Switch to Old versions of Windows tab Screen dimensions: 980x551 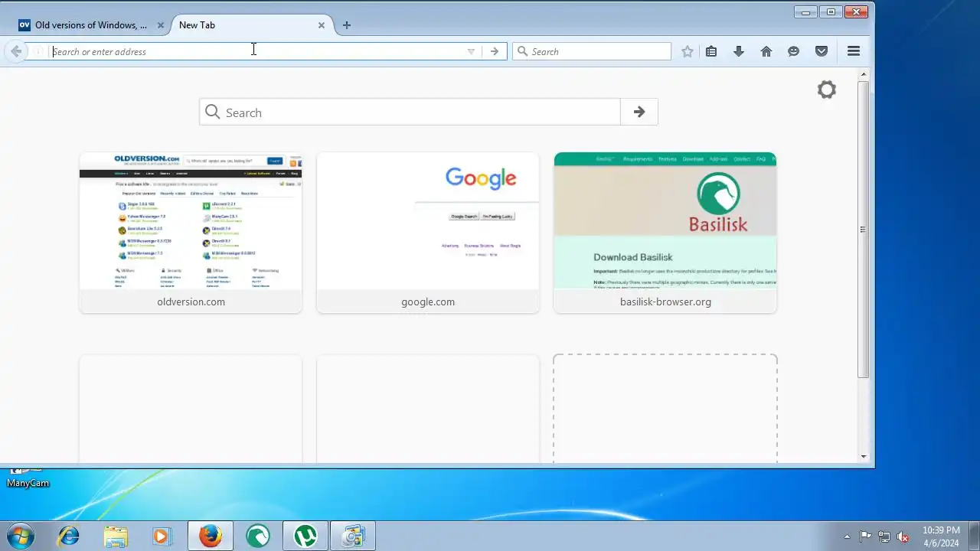pyautogui.click(x=90, y=25)
